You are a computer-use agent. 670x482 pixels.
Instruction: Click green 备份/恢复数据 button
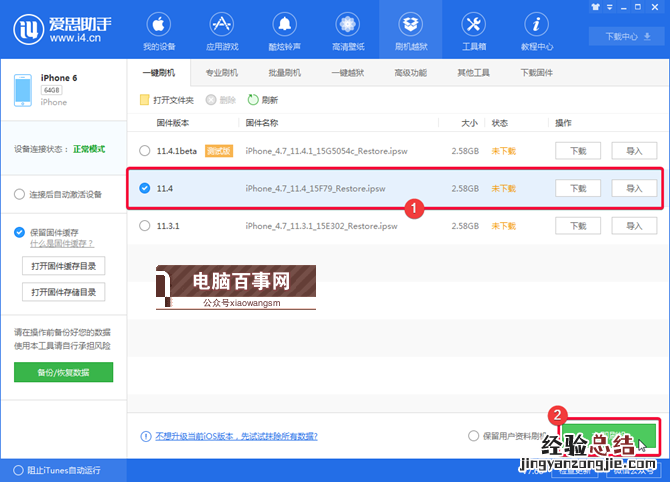point(63,372)
